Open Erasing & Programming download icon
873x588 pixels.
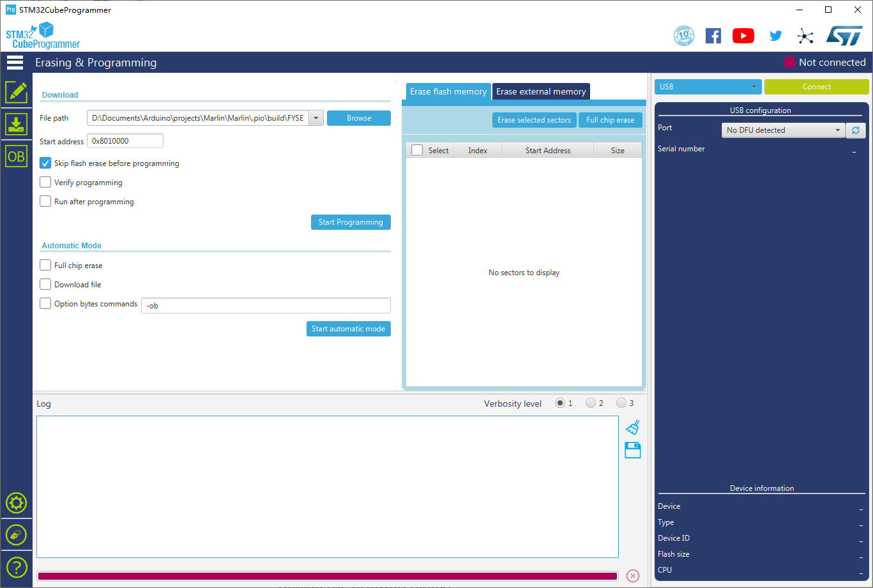17,124
